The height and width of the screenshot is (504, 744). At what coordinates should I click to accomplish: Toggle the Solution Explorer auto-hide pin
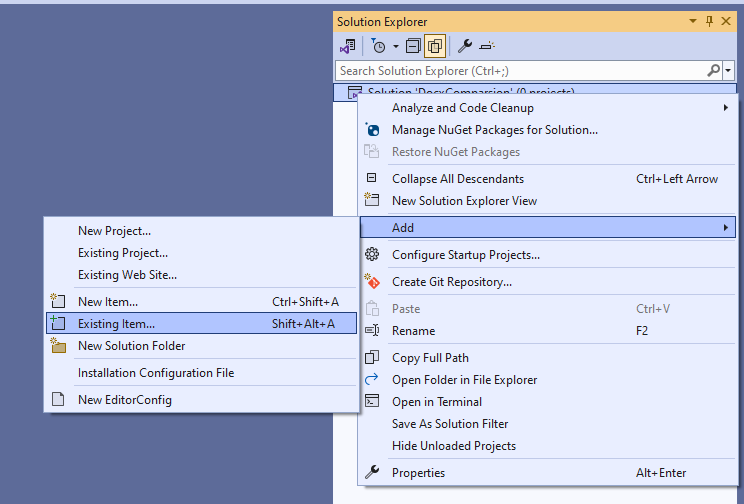click(x=709, y=21)
